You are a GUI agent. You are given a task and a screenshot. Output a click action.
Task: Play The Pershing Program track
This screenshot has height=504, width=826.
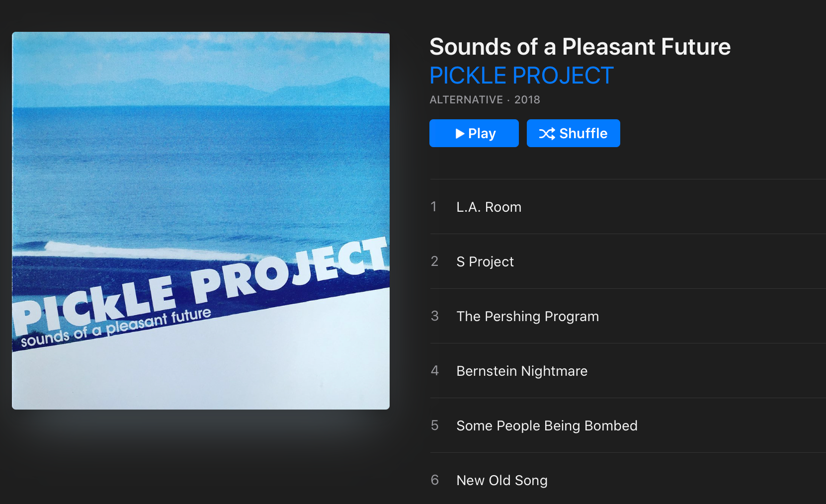pyautogui.click(x=527, y=316)
